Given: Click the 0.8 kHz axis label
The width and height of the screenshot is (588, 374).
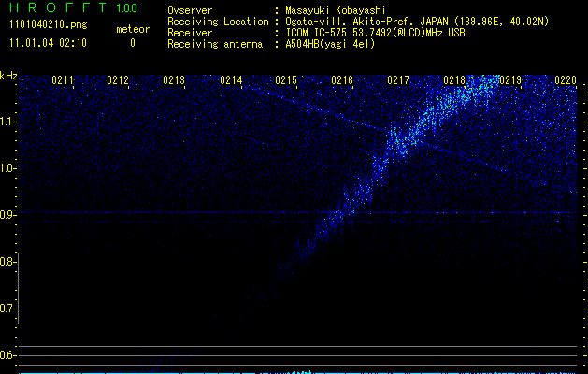Looking at the screenshot, I should (7, 262).
